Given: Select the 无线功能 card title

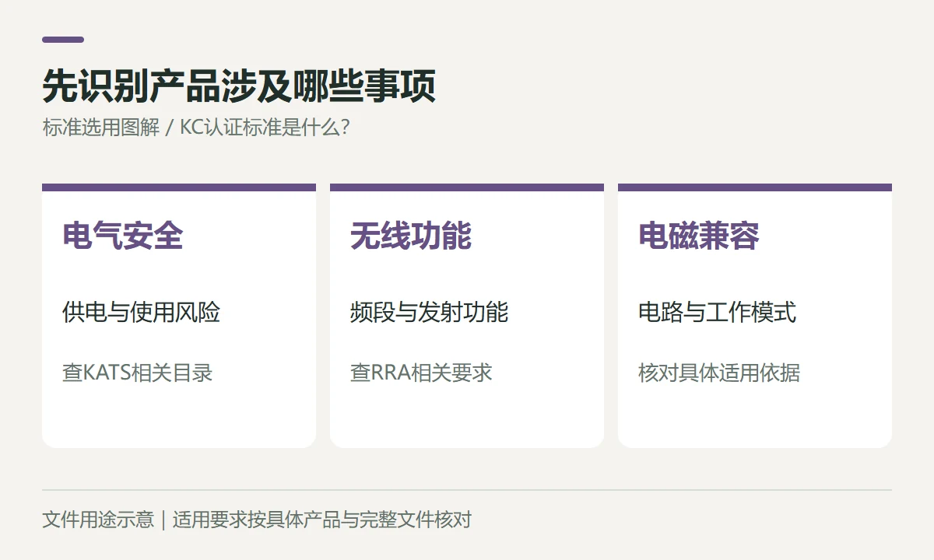Looking at the screenshot, I should coord(411,236).
